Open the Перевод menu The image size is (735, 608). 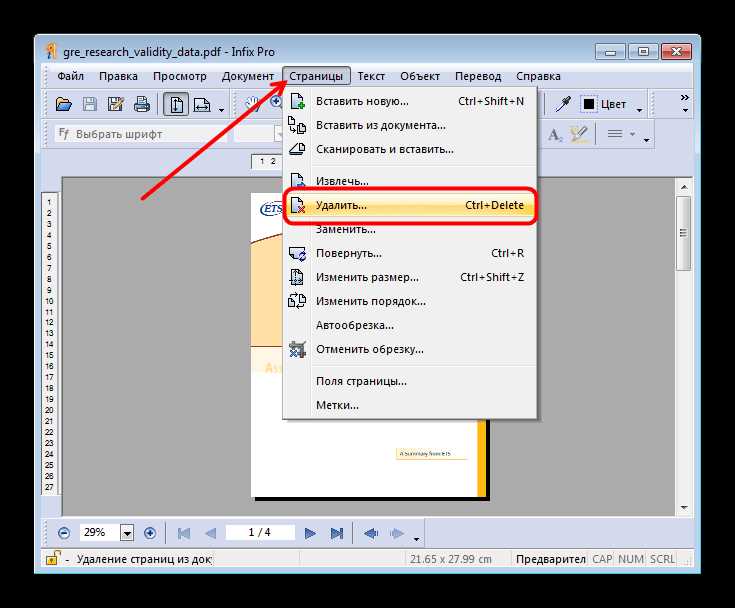tap(478, 76)
